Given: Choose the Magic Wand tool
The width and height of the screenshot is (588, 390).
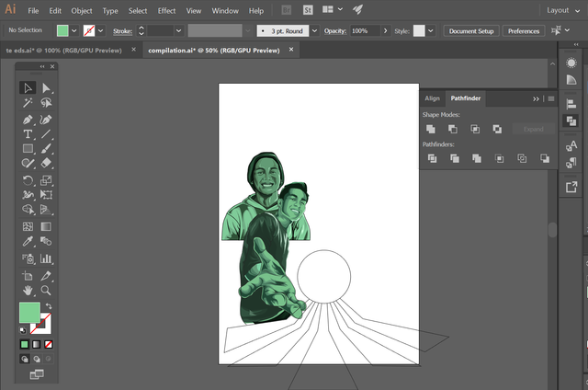Looking at the screenshot, I should click(x=28, y=103).
